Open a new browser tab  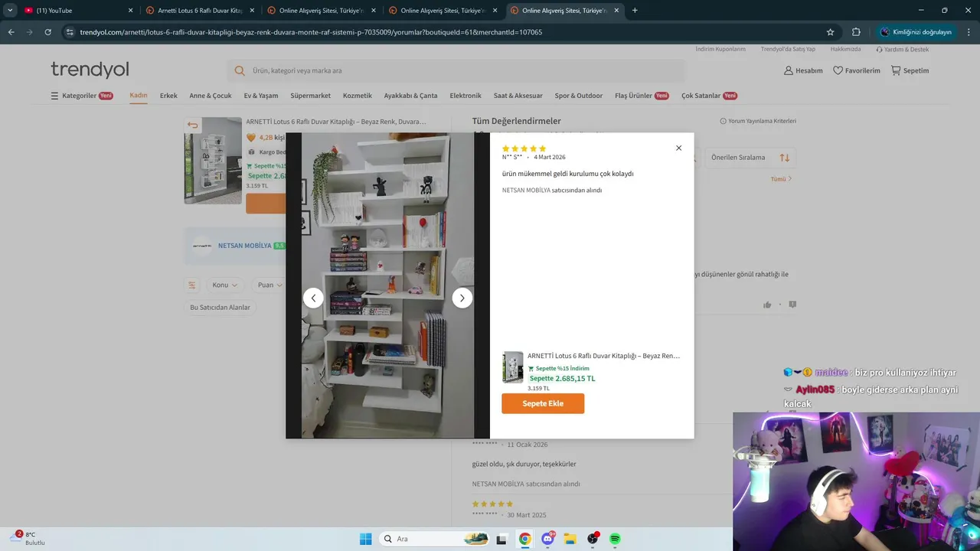click(635, 11)
